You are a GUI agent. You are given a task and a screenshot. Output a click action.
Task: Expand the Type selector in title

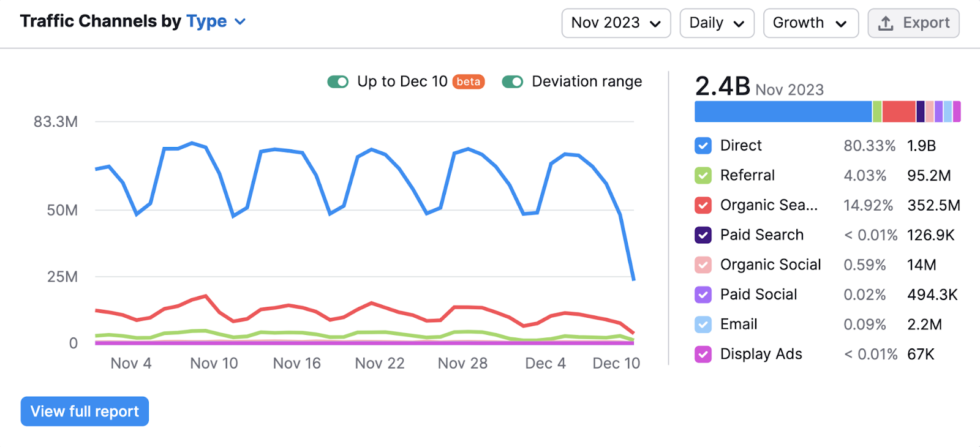[216, 21]
